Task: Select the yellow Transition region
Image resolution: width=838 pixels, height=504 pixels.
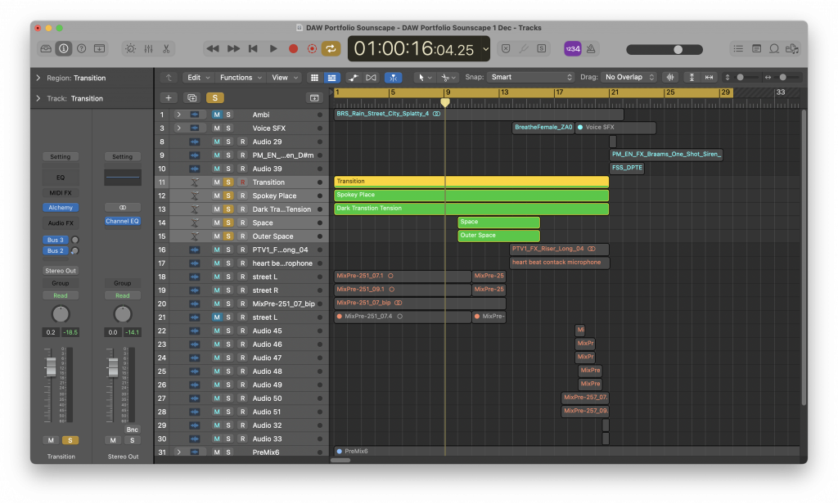Action: tap(471, 182)
